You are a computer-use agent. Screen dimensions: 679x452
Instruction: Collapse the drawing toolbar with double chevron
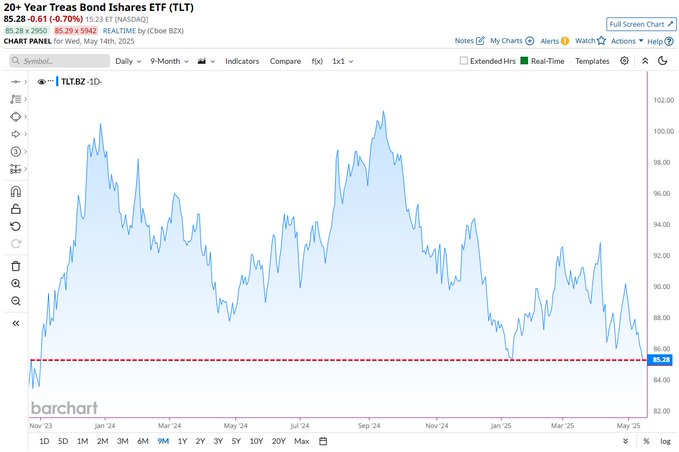click(x=16, y=323)
